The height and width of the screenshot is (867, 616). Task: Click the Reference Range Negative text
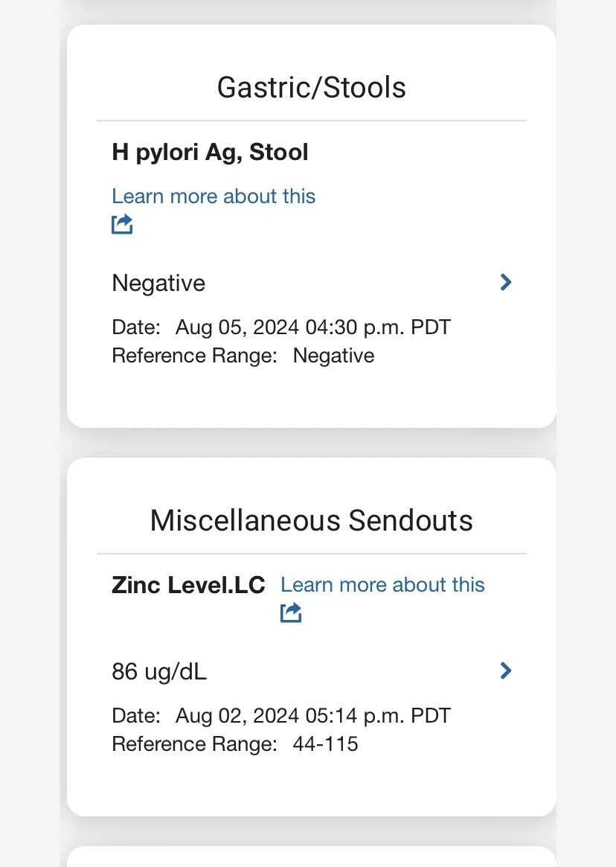[243, 356]
